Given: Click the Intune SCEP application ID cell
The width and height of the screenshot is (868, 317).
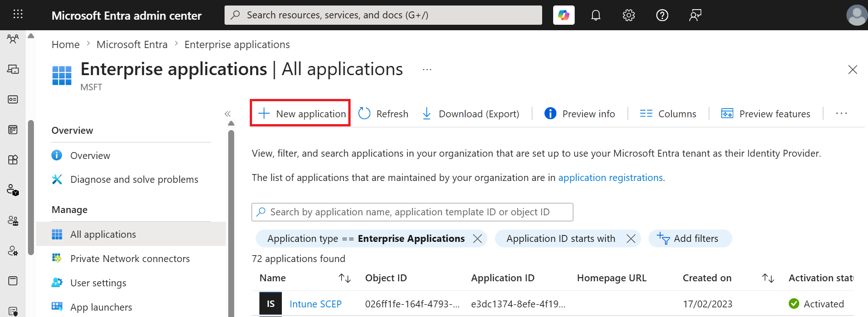Looking at the screenshot, I should point(518,304).
